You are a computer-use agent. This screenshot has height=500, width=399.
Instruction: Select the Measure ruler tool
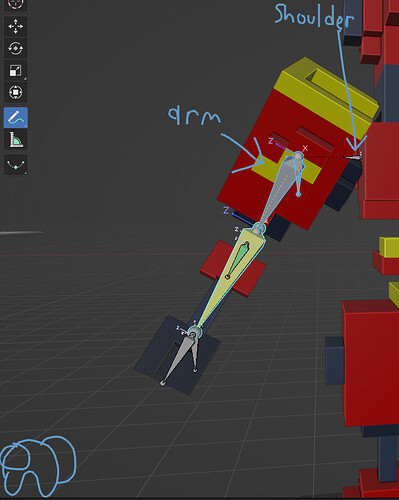pos(16,139)
